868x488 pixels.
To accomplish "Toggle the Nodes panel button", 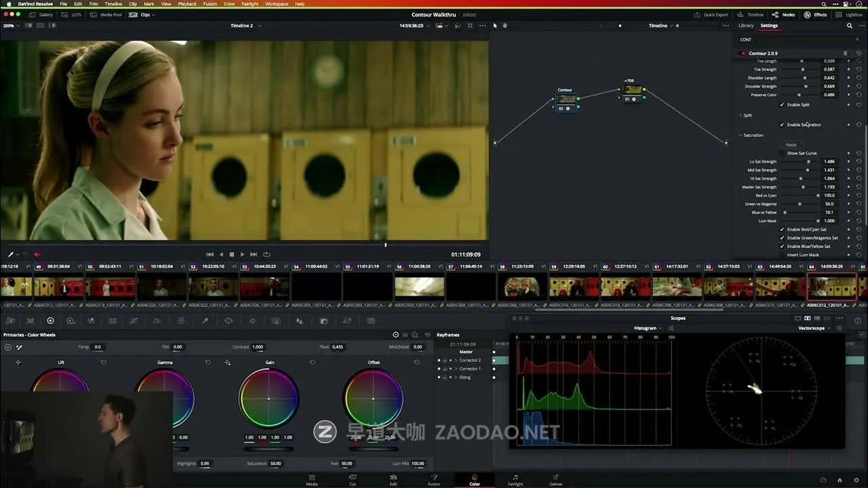I will [784, 14].
